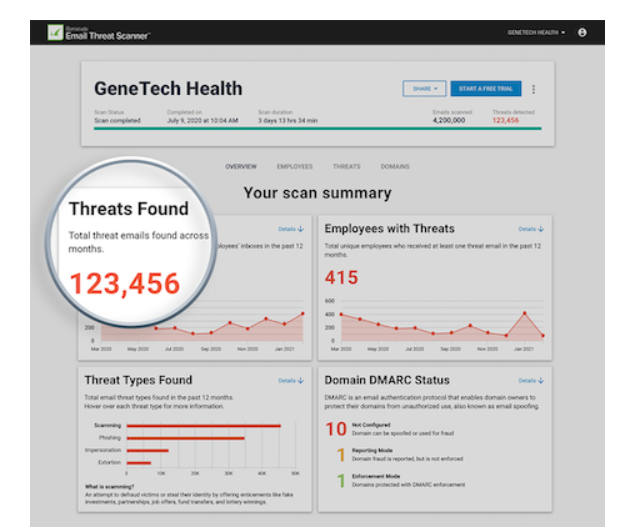Click Details arrow in Threat Types Found card
Viewport: 632px width, 532px height.
tap(291, 381)
